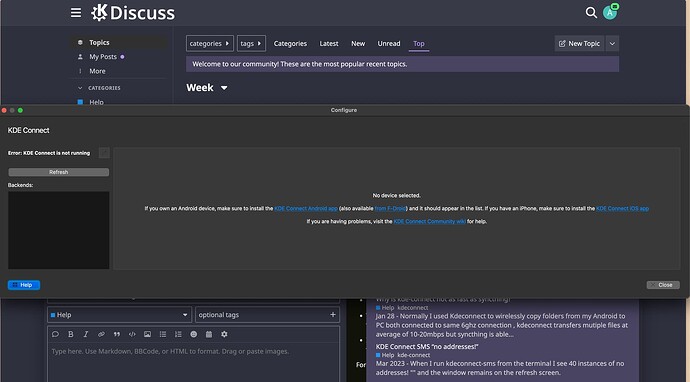The width and height of the screenshot is (690, 382).
Task: Upload an image via composer toolbar
Action: pos(147,334)
